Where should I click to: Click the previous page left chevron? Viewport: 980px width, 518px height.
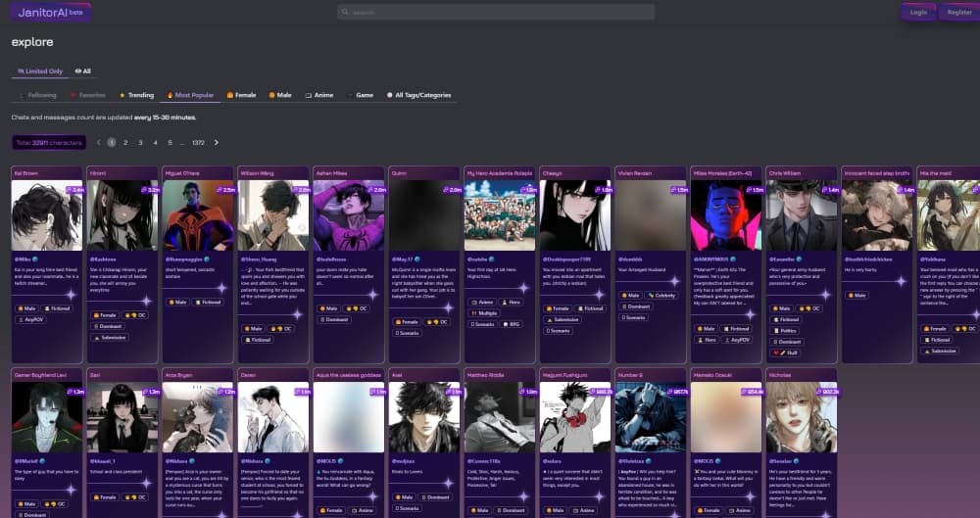(x=98, y=142)
